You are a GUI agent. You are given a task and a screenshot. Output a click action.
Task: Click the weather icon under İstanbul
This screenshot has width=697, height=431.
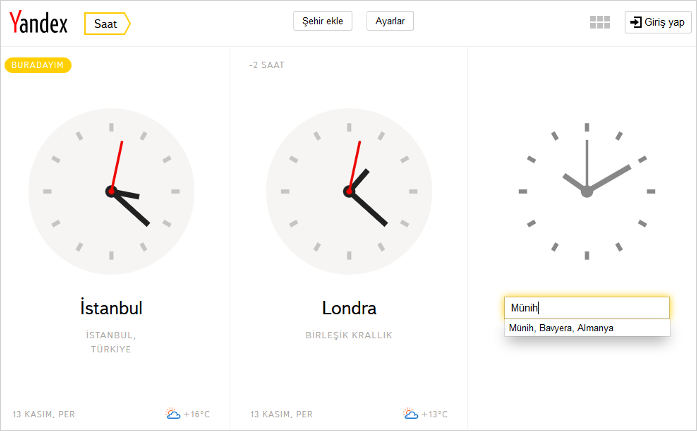(x=173, y=414)
